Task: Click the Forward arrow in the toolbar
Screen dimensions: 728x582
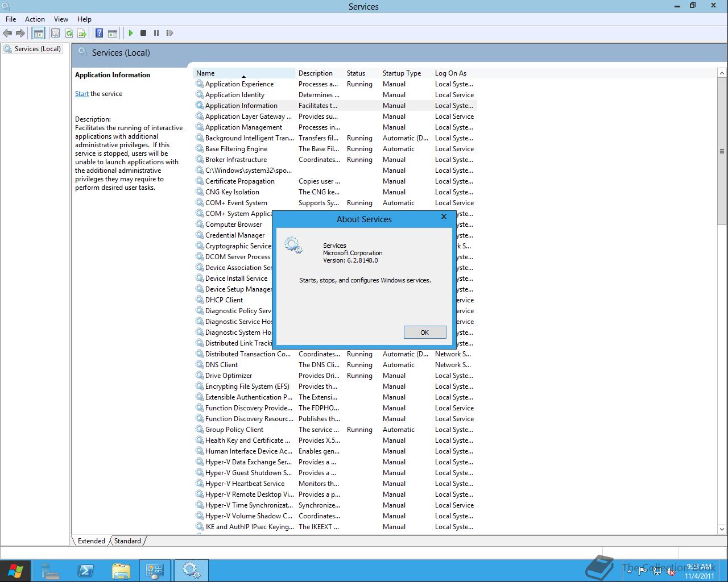Action: point(20,33)
